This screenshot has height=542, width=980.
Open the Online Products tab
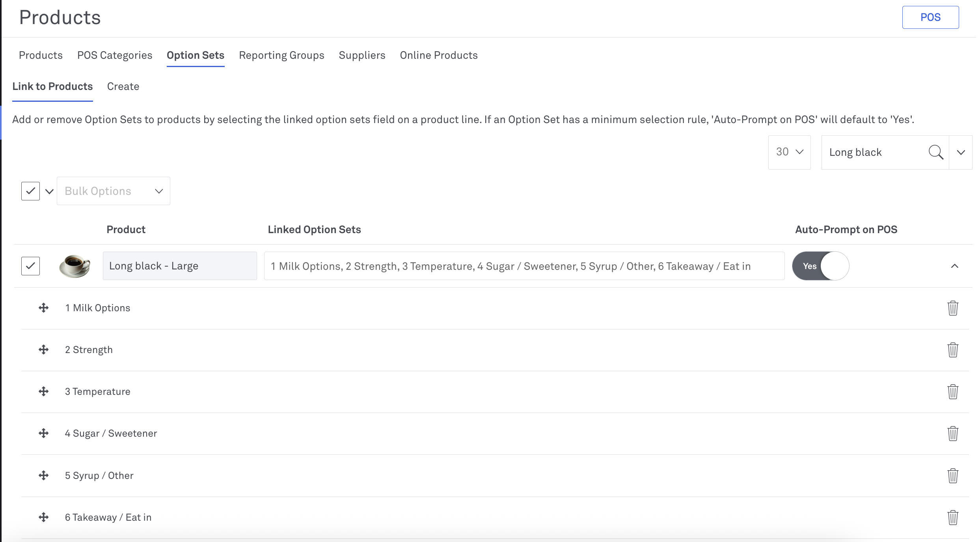pos(439,55)
